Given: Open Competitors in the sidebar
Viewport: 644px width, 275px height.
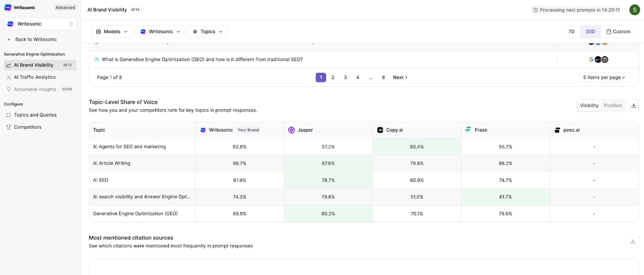Looking at the screenshot, I should (40, 127).
